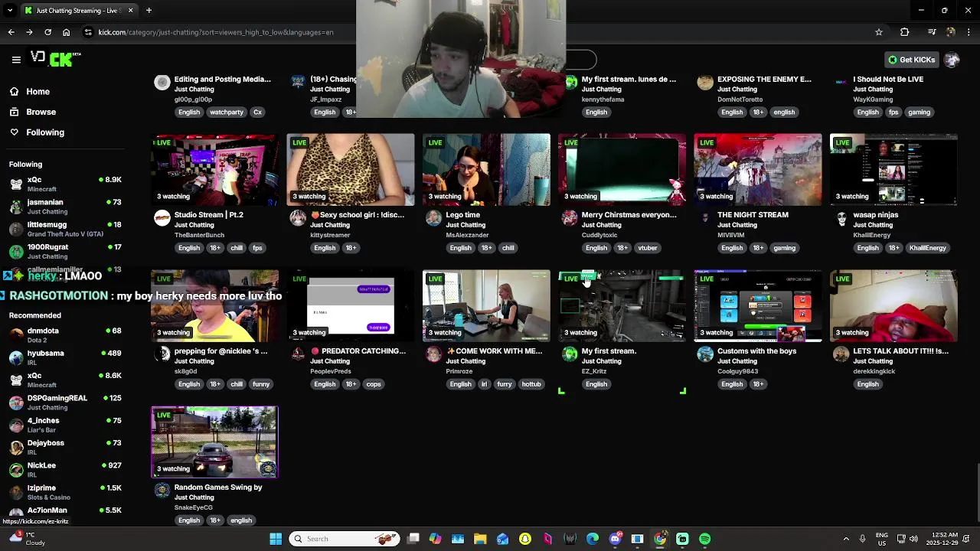Open File Explorer from the taskbar
Screen dimensions: 980x551
coord(480,539)
